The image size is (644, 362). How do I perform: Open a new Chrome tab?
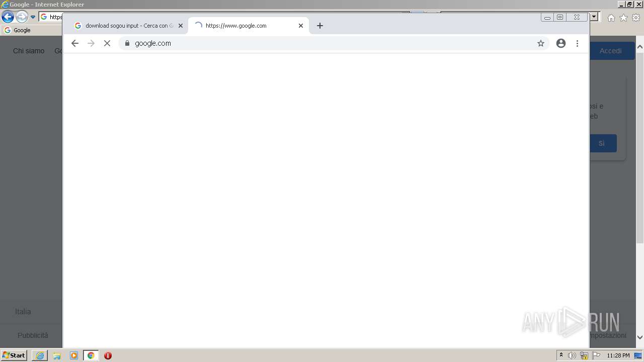pos(320,26)
